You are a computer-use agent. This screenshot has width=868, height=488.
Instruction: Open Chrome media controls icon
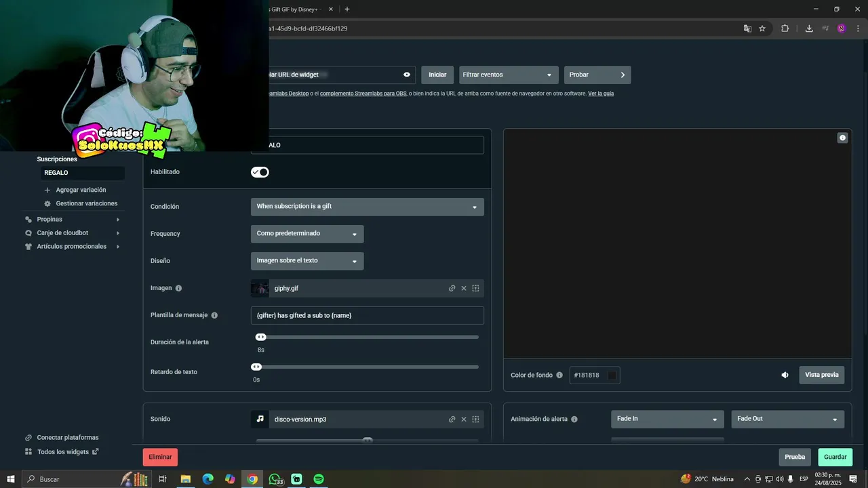(826, 28)
